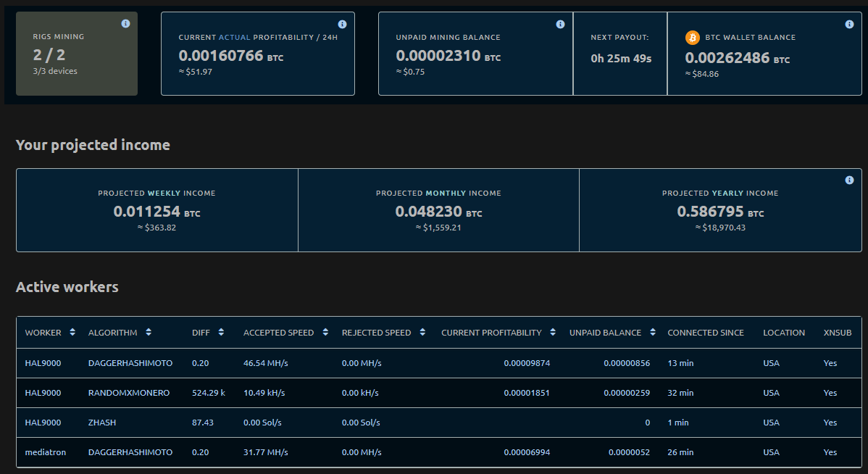868x474 pixels.
Task: Click the 0.00001851 profitability value
Action: [x=527, y=393]
